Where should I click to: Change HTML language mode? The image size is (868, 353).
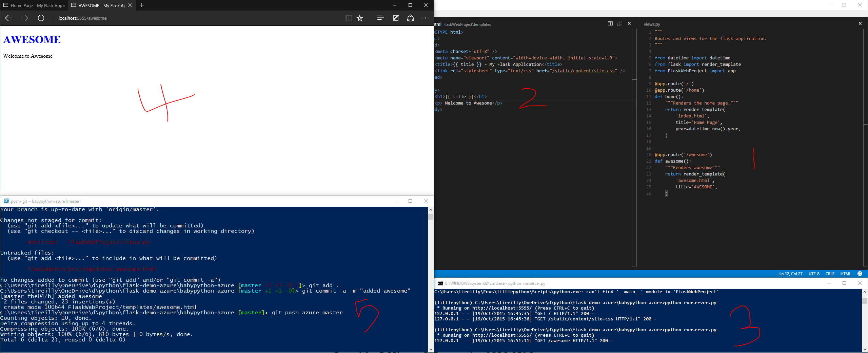point(846,274)
